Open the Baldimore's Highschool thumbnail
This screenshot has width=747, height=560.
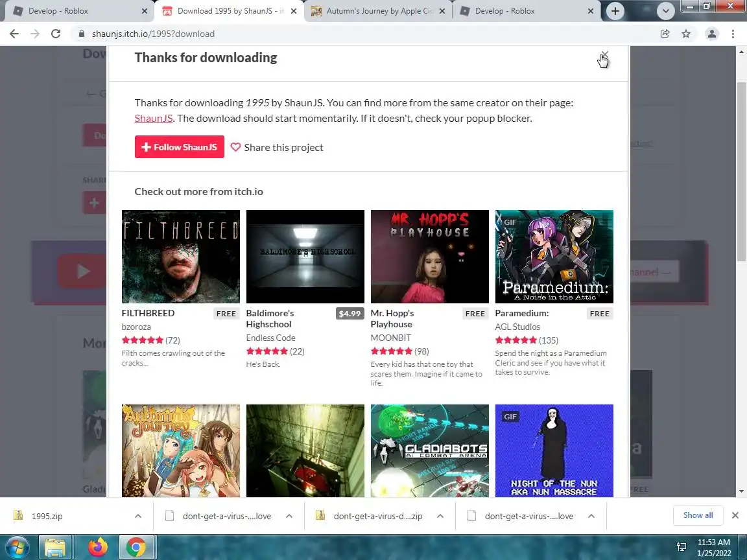(x=305, y=256)
